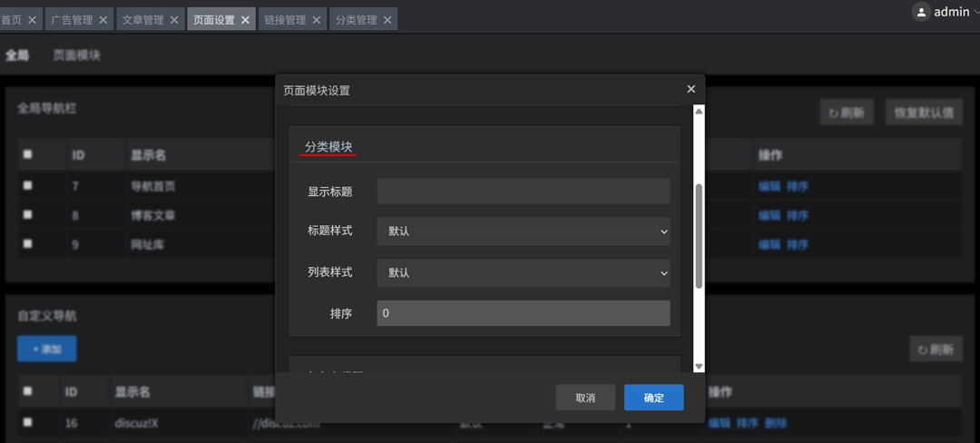Screen dimensions: 980x443
Task: Close the 链接管理 tab with its X
Action: coord(316,20)
